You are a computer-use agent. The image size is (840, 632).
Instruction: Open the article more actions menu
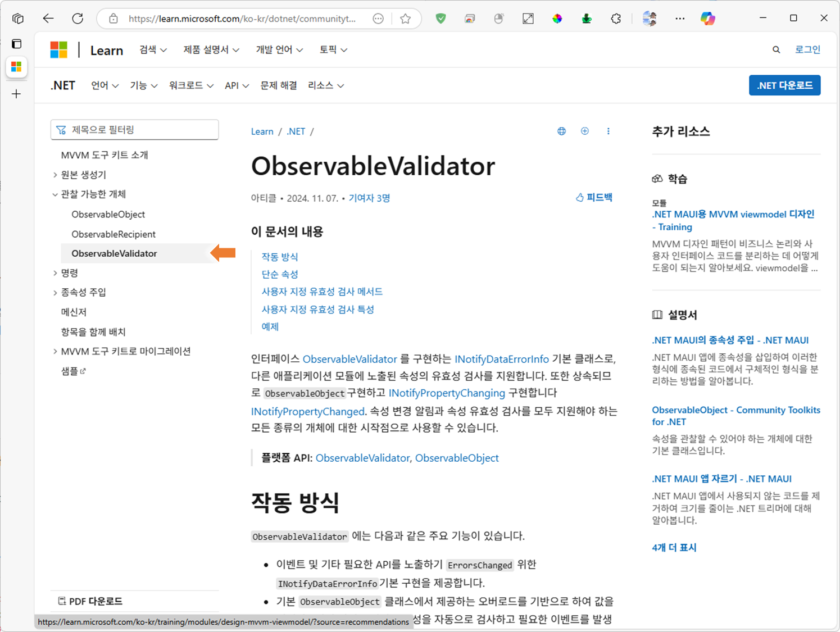coord(608,131)
